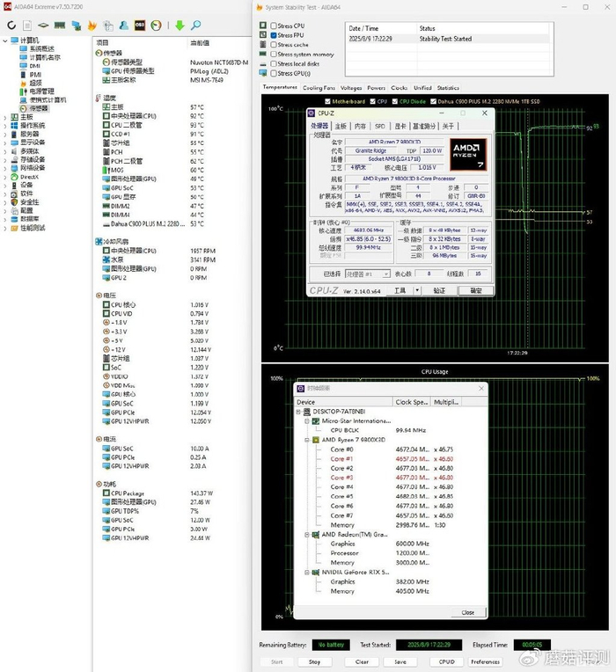
Task: Collapse the 计算机 tree node
Action: coord(5,40)
